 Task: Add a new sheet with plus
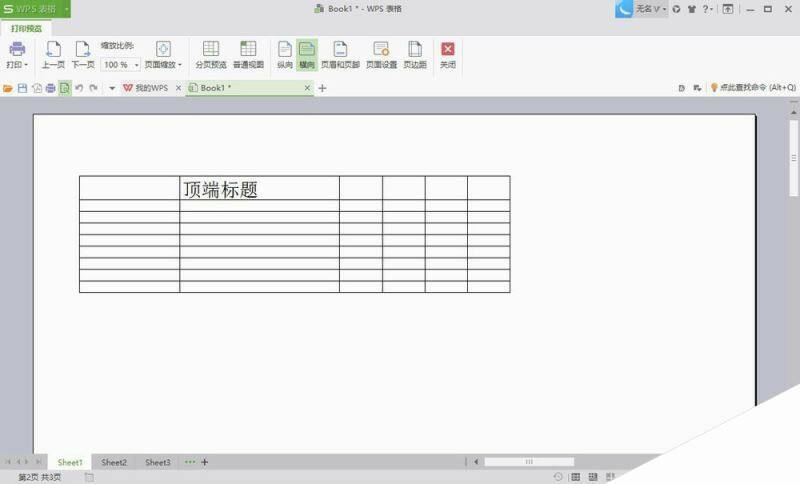205,462
